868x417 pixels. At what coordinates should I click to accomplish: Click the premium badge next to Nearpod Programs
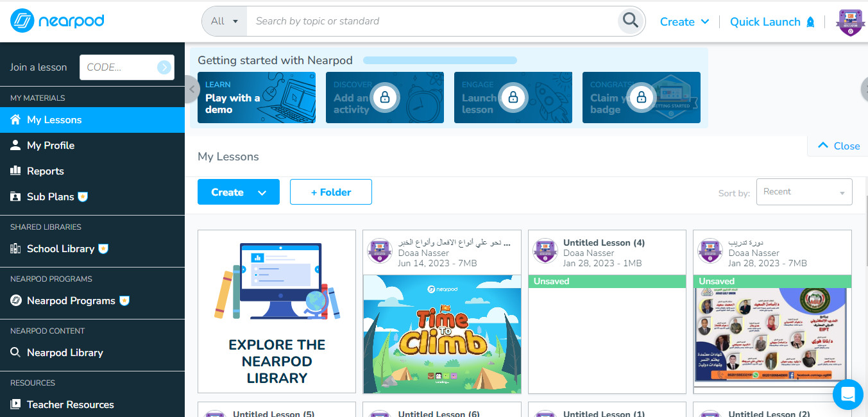[x=124, y=301]
